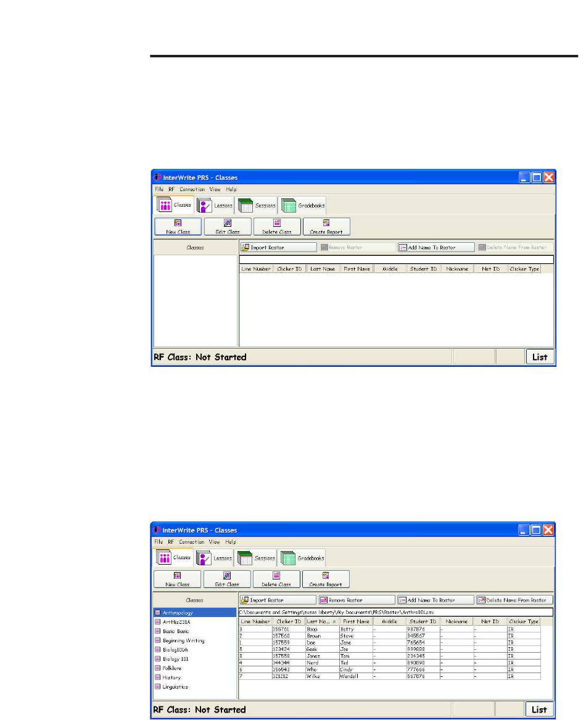Viewport: 586px width, 728px height.
Task: Click the class icon beside Linguistics
Action: 157,687
